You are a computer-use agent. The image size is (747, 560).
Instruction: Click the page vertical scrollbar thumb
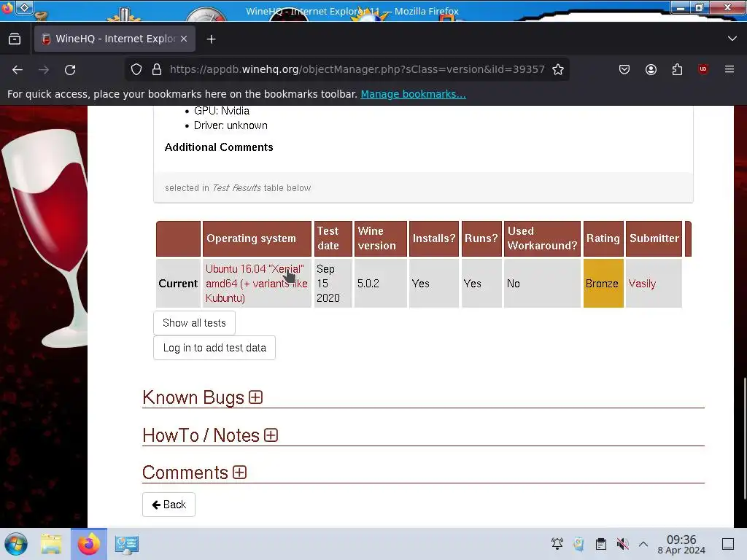coord(743,438)
